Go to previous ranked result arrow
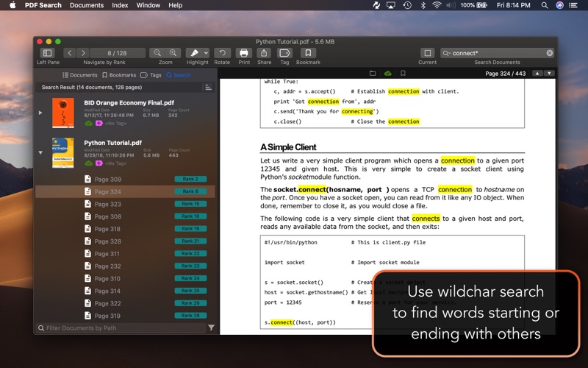 [x=69, y=53]
